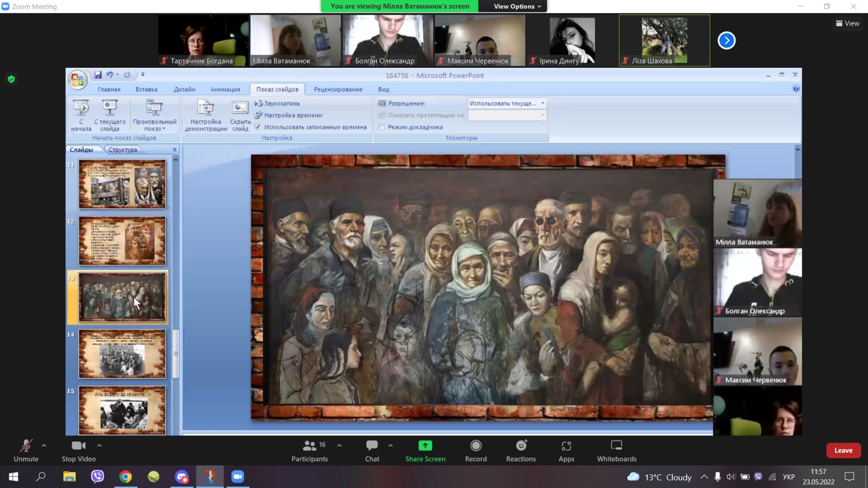Viewport: 868px width, 488px height.
Task: Open File Explorer from the taskbar
Action: point(69,477)
